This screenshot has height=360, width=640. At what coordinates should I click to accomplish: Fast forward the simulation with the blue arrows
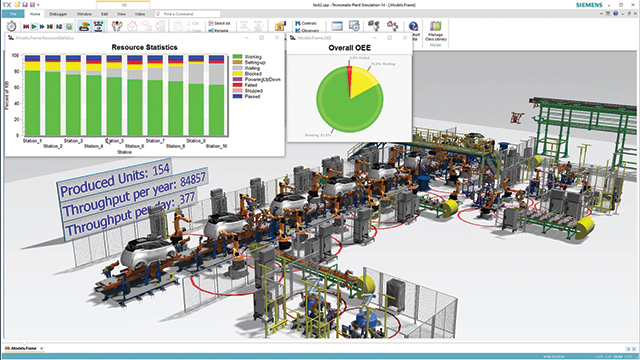[42, 27]
